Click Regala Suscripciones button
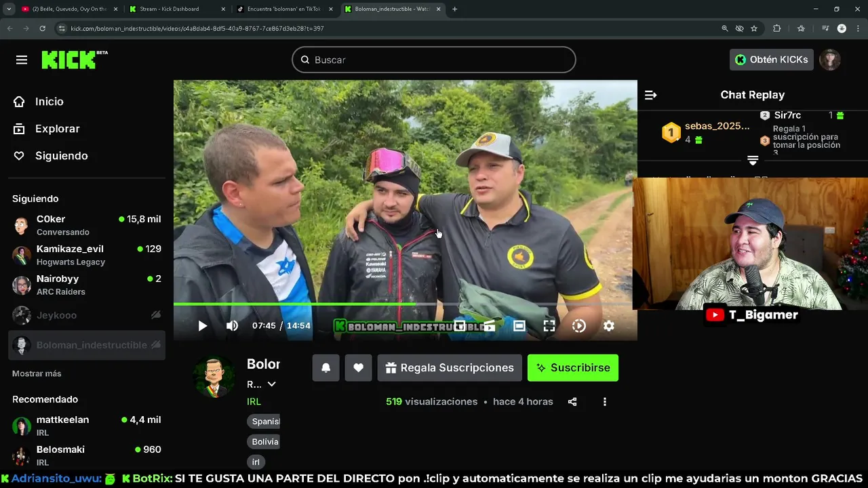This screenshot has width=868, height=488. (x=450, y=367)
